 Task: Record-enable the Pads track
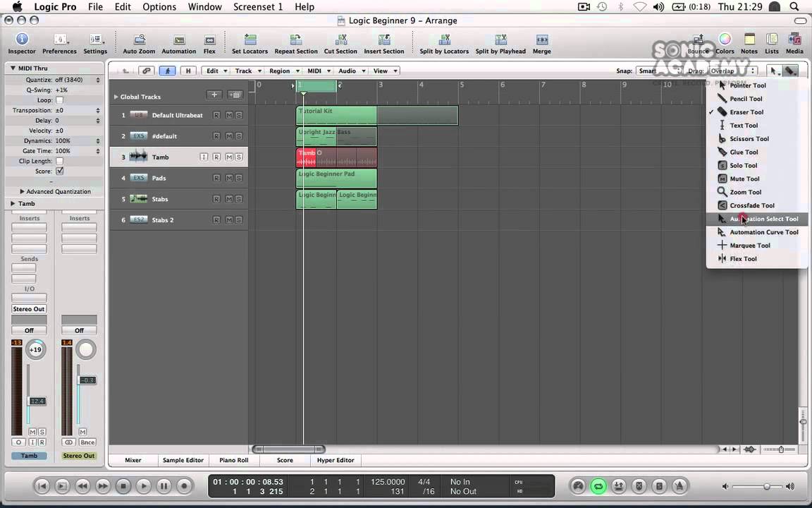click(216, 178)
